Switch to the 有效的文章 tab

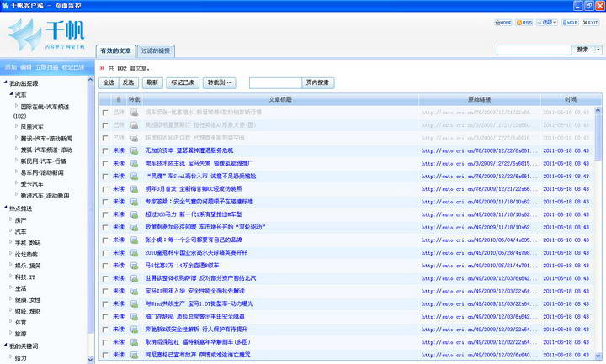click(x=115, y=51)
